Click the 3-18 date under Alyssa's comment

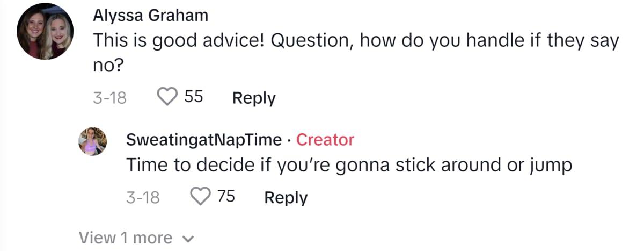(109, 98)
